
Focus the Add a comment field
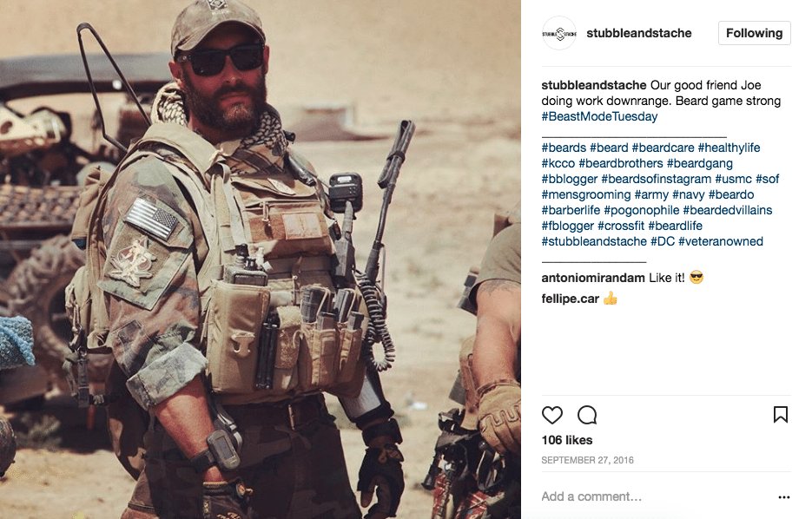click(657, 496)
